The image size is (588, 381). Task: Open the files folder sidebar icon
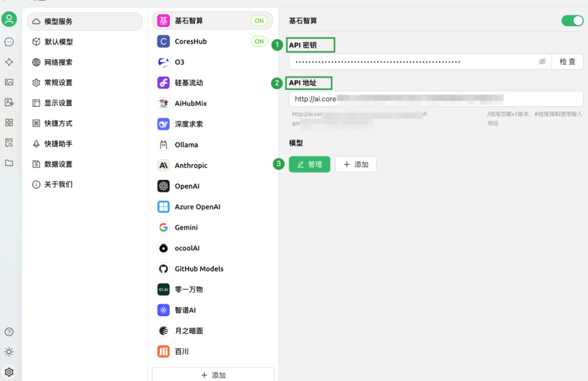coord(9,163)
